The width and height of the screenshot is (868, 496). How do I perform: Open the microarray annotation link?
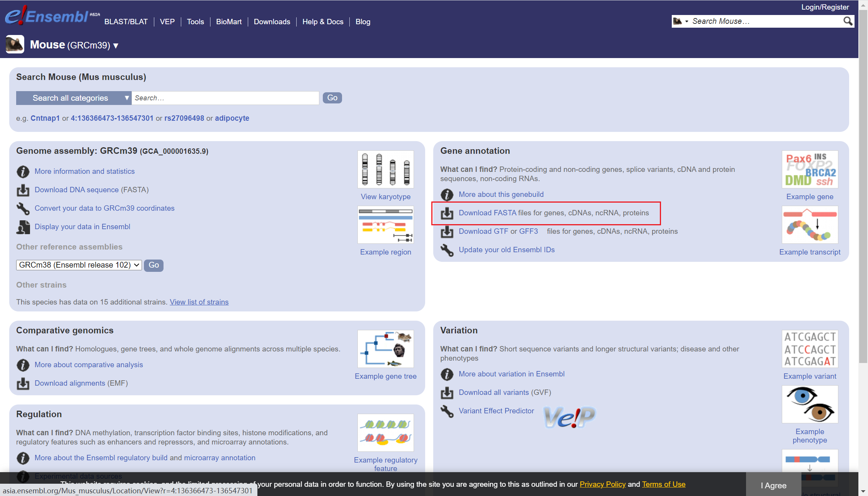coord(220,458)
